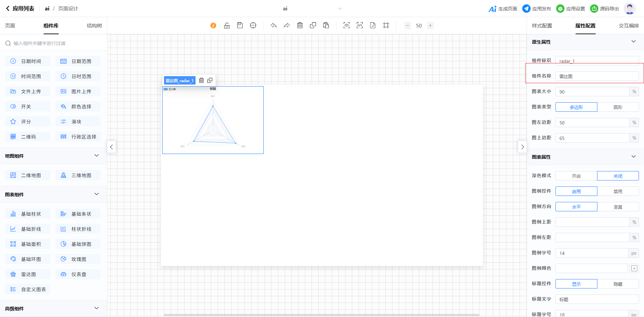Undo the last action in the toolbar
The width and height of the screenshot is (644, 317).
point(274,25)
